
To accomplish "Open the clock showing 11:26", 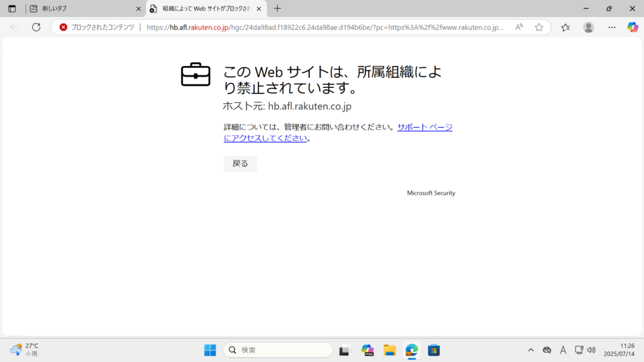I will click(x=619, y=349).
